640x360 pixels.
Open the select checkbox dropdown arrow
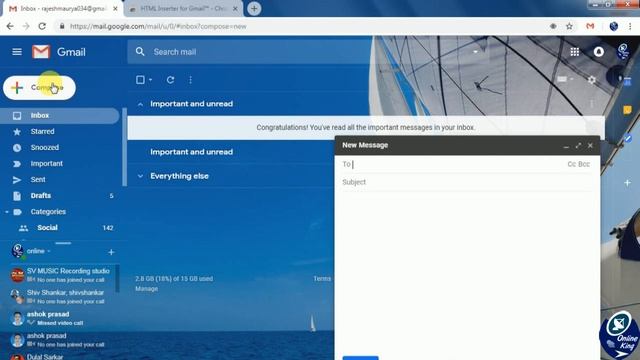coord(150,80)
